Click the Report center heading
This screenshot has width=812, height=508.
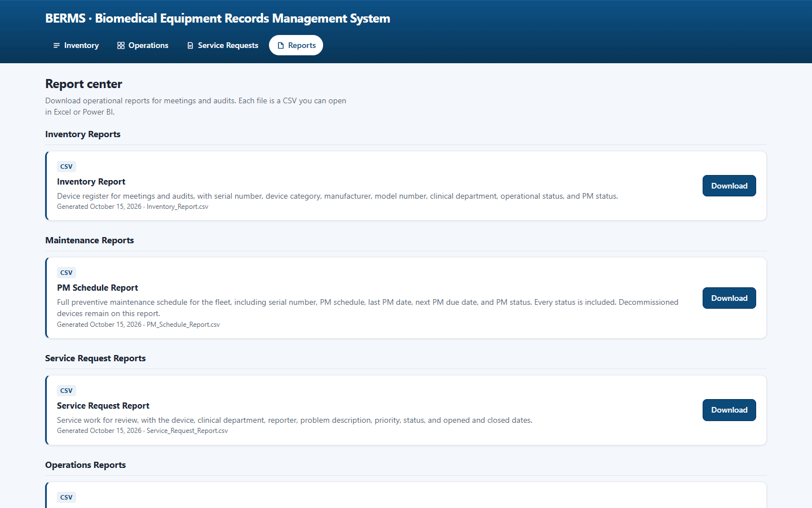(x=83, y=84)
